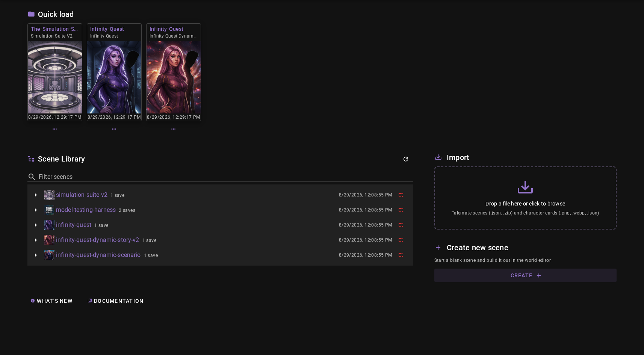Load the Infinity Quest Dynamic quick load card
644x355 pixels.
tap(174, 72)
